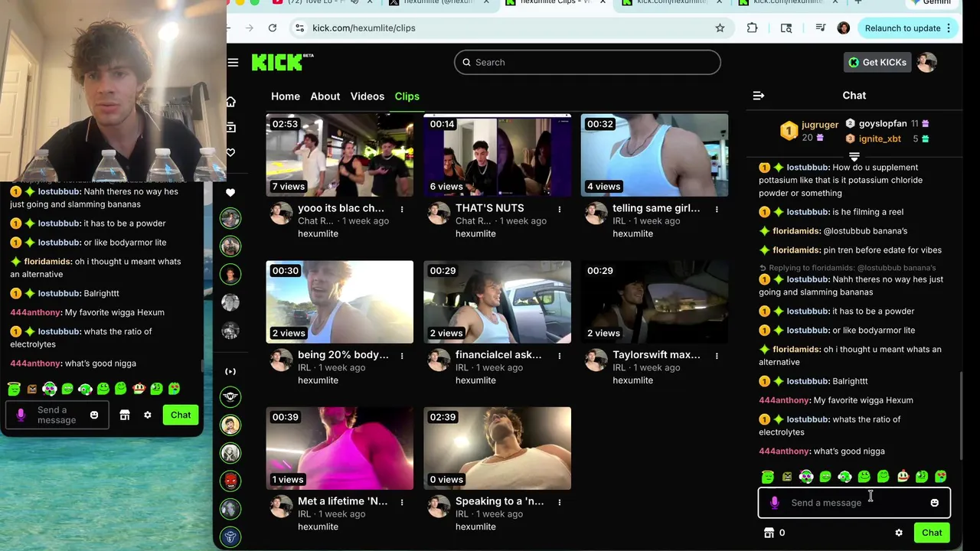Image resolution: width=980 pixels, height=551 pixels.
Task: Click the green Chat button in the popout overlay
Action: [x=181, y=415]
